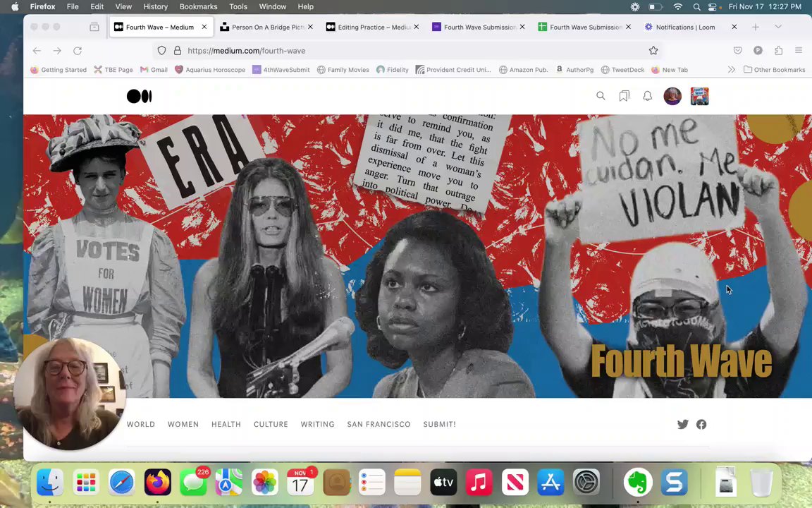
Task: Show more bookmarks chevron
Action: coord(731,69)
